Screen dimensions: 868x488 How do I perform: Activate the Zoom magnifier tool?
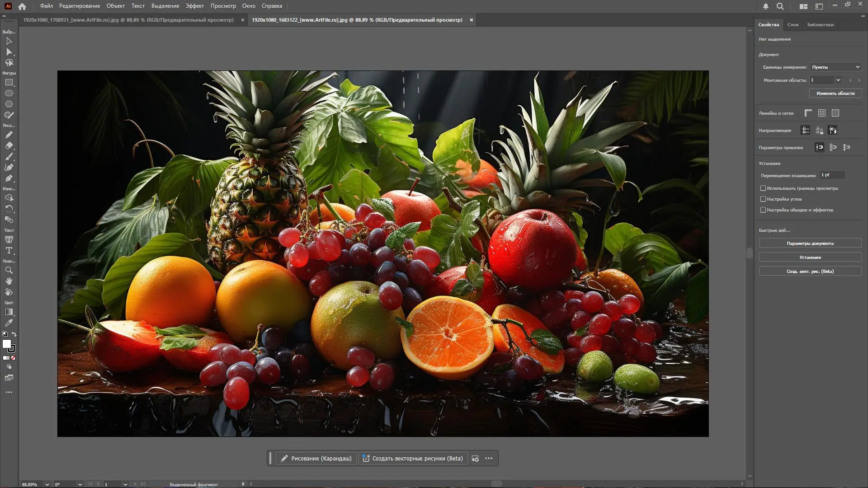point(9,270)
